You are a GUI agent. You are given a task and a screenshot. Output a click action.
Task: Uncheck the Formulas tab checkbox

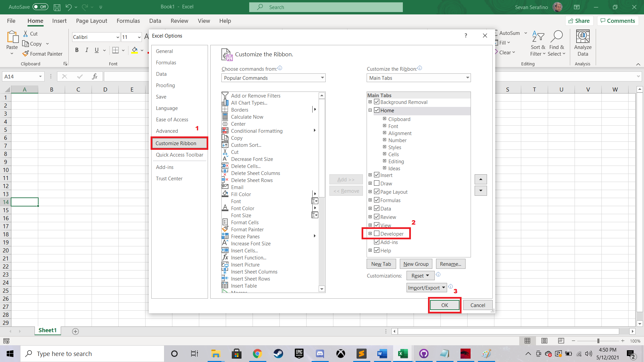tap(377, 200)
